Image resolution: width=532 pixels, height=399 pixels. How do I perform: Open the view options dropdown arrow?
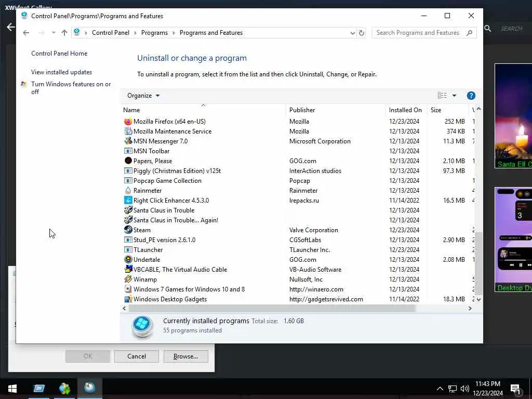454,96
